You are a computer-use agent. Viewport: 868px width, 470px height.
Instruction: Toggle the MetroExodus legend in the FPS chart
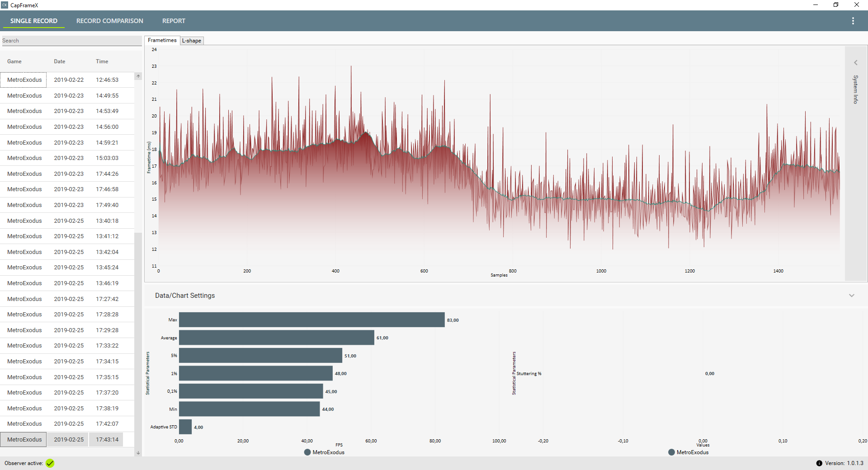click(x=324, y=452)
